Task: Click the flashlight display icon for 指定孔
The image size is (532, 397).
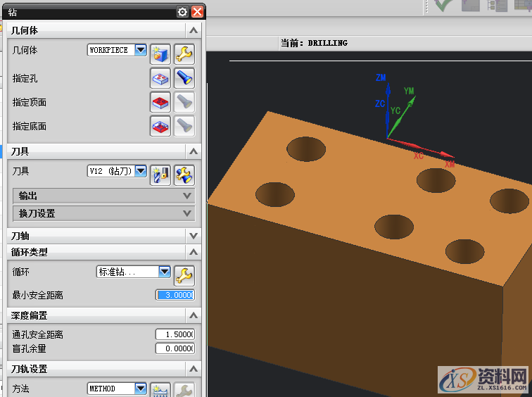Action: pyautogui.click(x=184, y=77)
